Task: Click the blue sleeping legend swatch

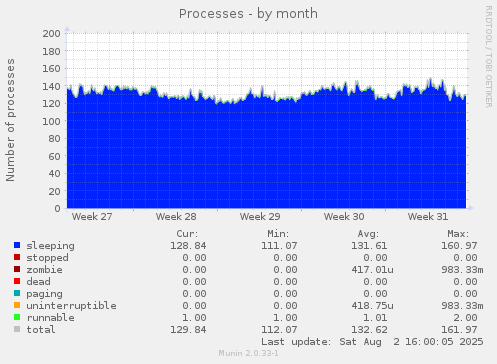Action: [17, 245]
